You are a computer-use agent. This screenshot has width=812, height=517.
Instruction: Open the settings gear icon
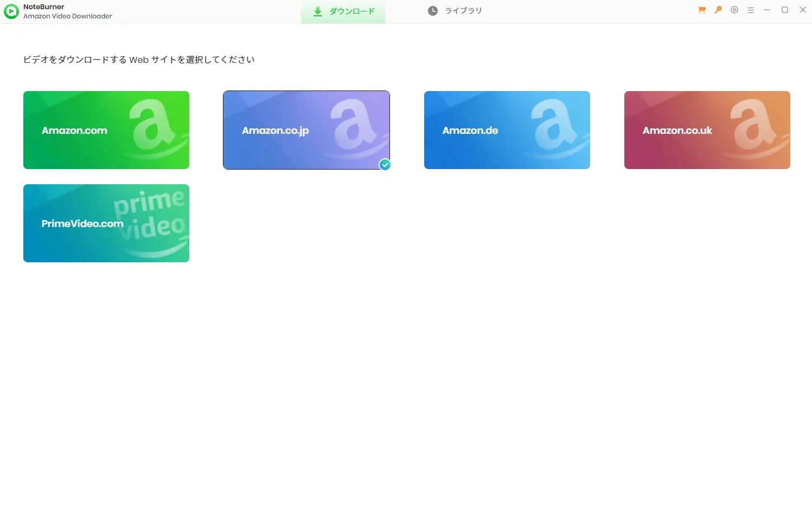pos(734,10)
